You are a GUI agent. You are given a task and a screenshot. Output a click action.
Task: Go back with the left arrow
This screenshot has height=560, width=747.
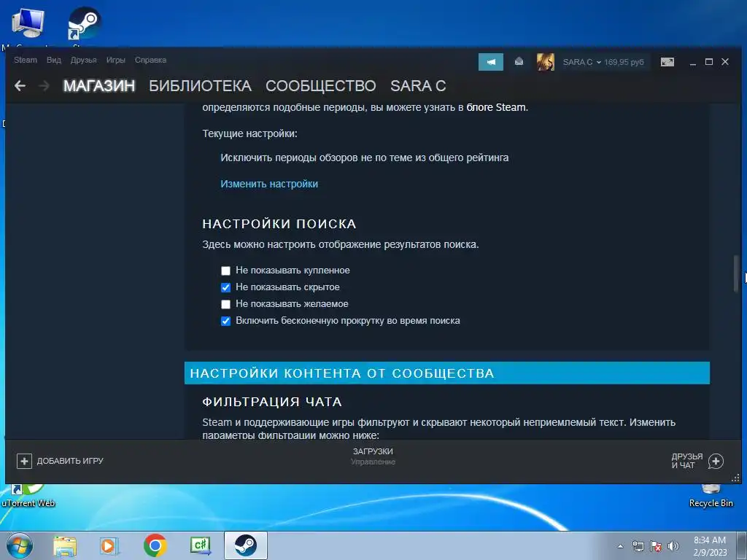pyautogui.click(x=20, y=86)
